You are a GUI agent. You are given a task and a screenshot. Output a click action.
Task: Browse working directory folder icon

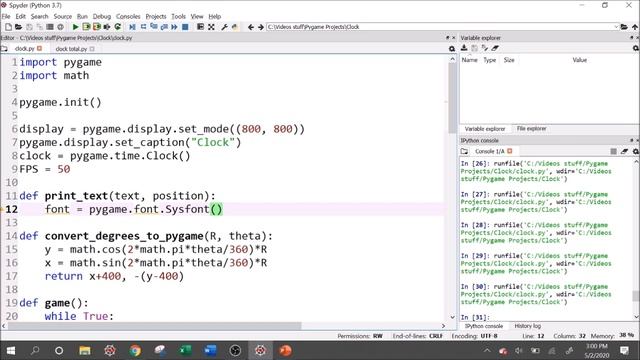coord(624,27)
